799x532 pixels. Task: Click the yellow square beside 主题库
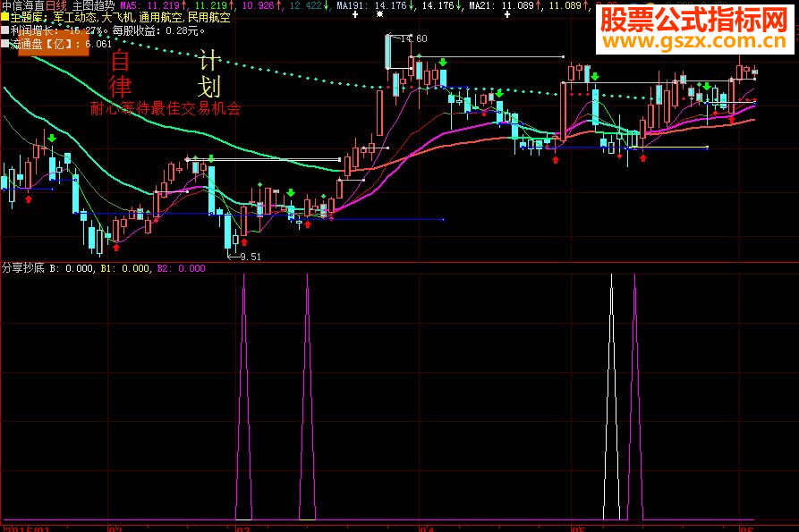point(4,17)
